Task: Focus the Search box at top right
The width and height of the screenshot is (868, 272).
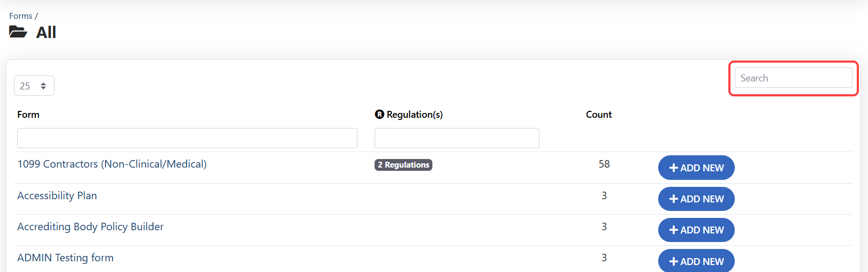Action: pyautogui.click(x=793, y=78)
